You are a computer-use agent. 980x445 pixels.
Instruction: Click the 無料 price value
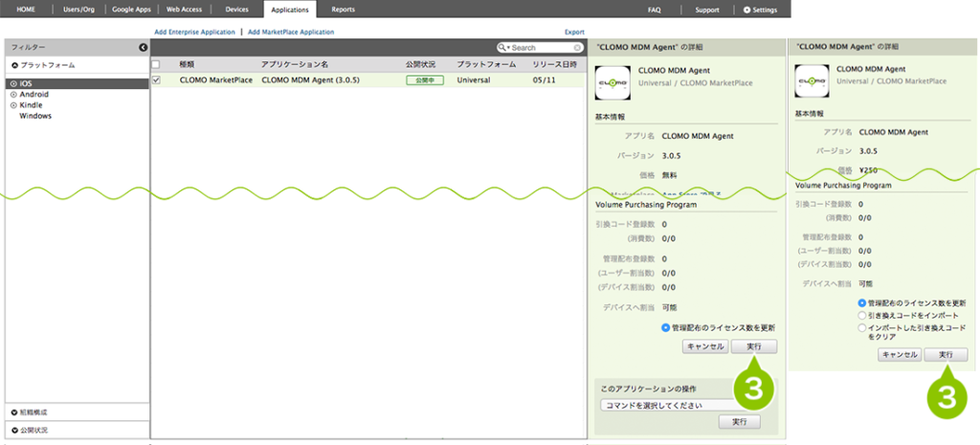click(x=669, y=175)
